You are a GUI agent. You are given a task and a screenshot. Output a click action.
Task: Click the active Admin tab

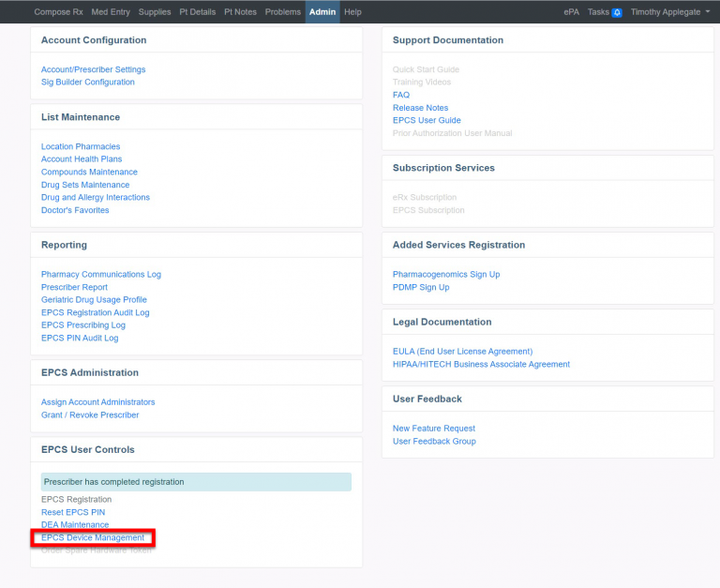pos(322,12)
